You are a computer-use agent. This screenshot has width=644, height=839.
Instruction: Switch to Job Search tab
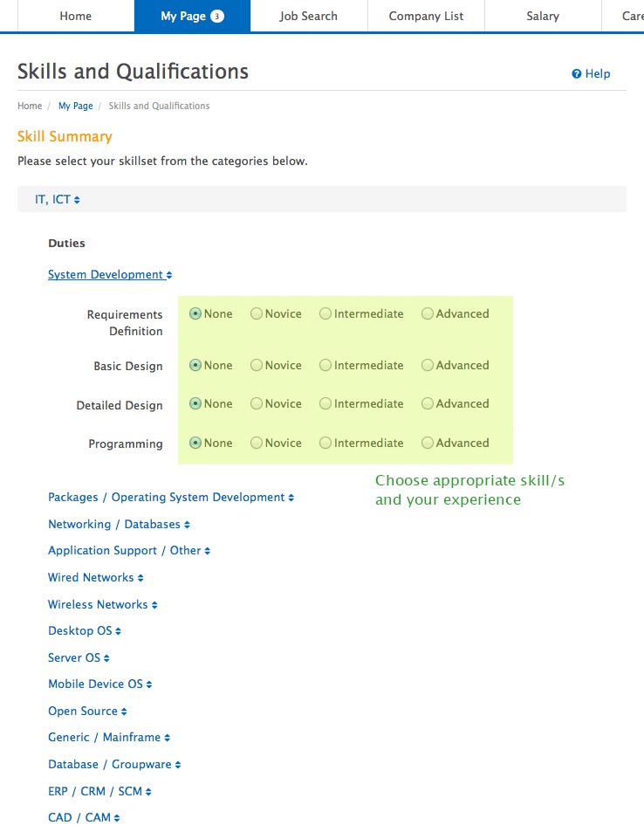point(309,16)
